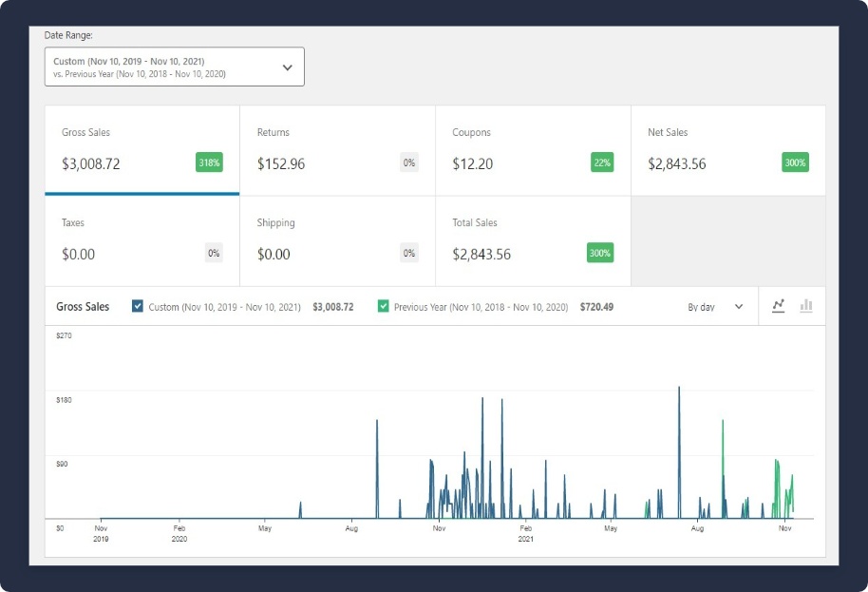Open the By day interval dropdown

pyautogui.click(x=714, y=307)
